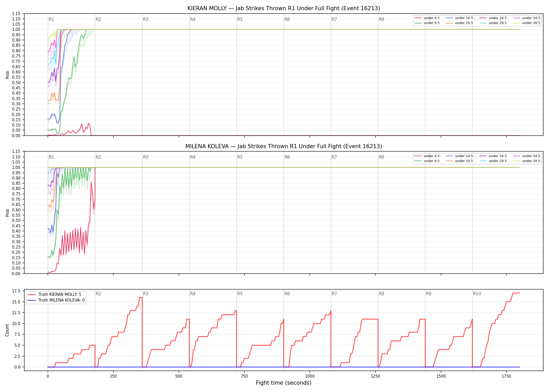Click the KIERAN MOLLY chart title
Screen dimensions: 549x392
click(x=284, y=8)
